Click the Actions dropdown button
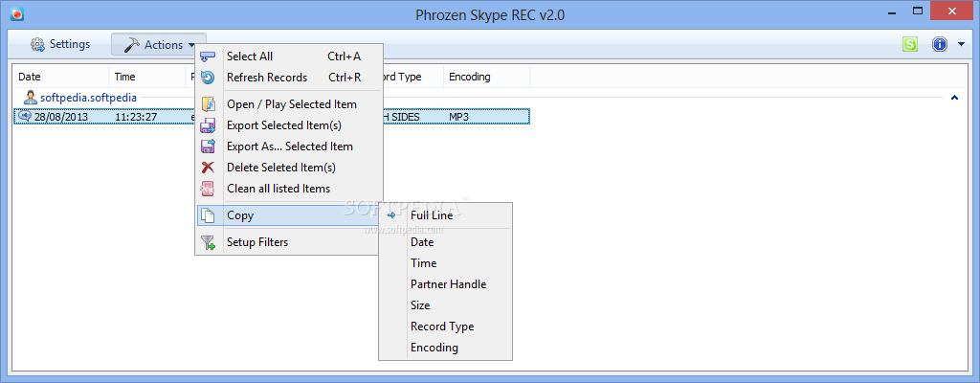 coord(159,44)
